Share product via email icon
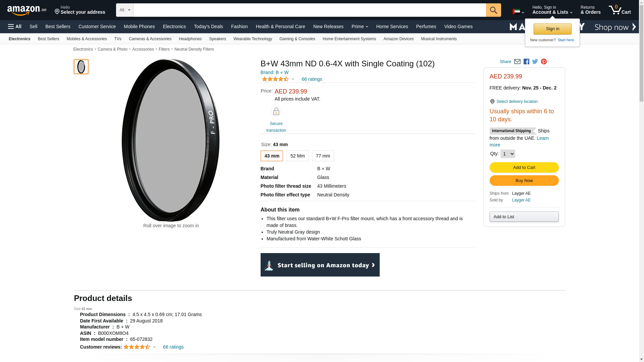The height and width of the screenshot is (362, 644). [517, 62]
